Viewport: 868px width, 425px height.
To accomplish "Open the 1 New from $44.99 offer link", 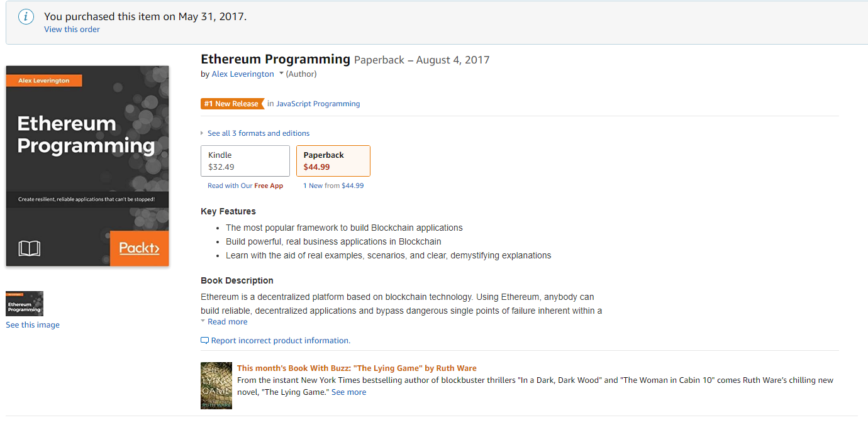I will [x=333, y=186].
